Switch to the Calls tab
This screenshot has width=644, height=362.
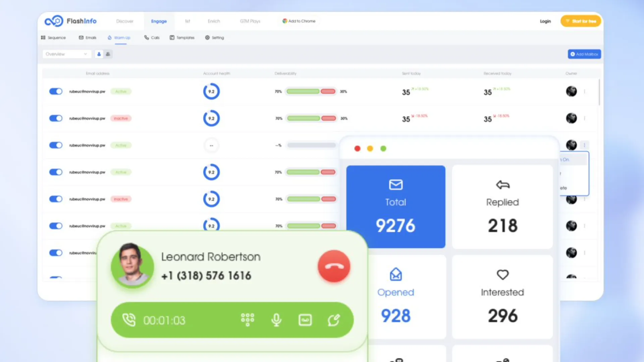(152, 38)
